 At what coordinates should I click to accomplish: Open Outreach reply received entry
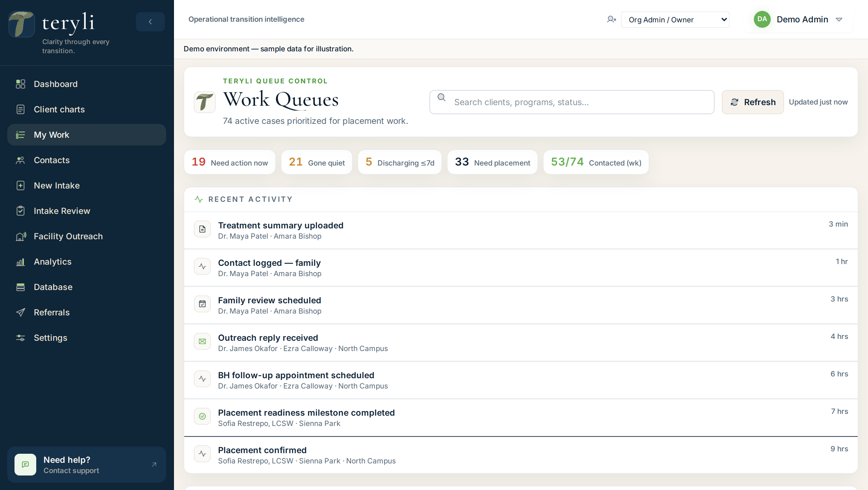(521, 343)
